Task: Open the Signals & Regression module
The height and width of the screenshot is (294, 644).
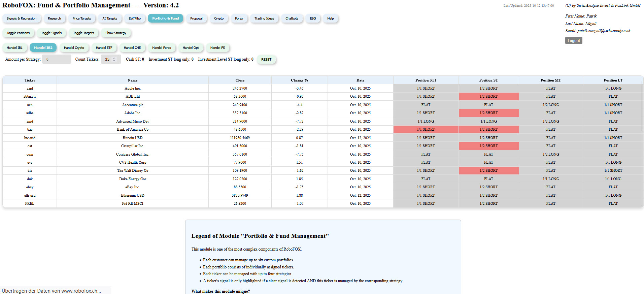Action: (x=22, y=19)
